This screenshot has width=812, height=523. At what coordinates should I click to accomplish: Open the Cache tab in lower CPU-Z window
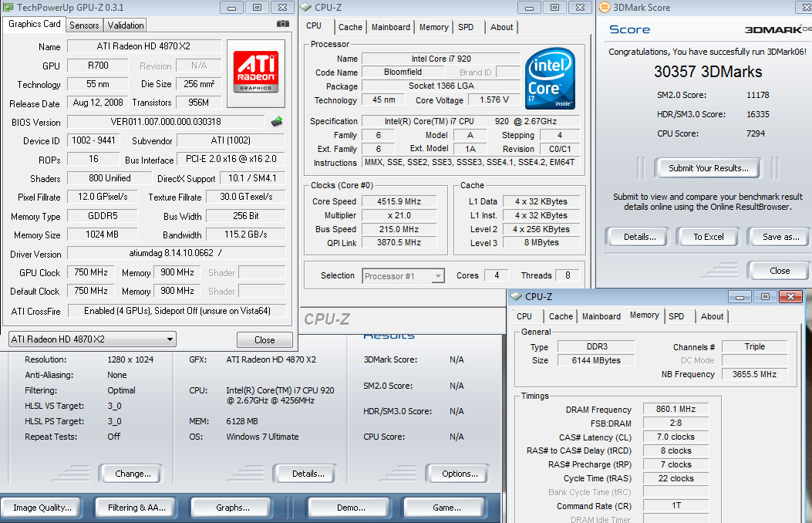pos(561,315)
